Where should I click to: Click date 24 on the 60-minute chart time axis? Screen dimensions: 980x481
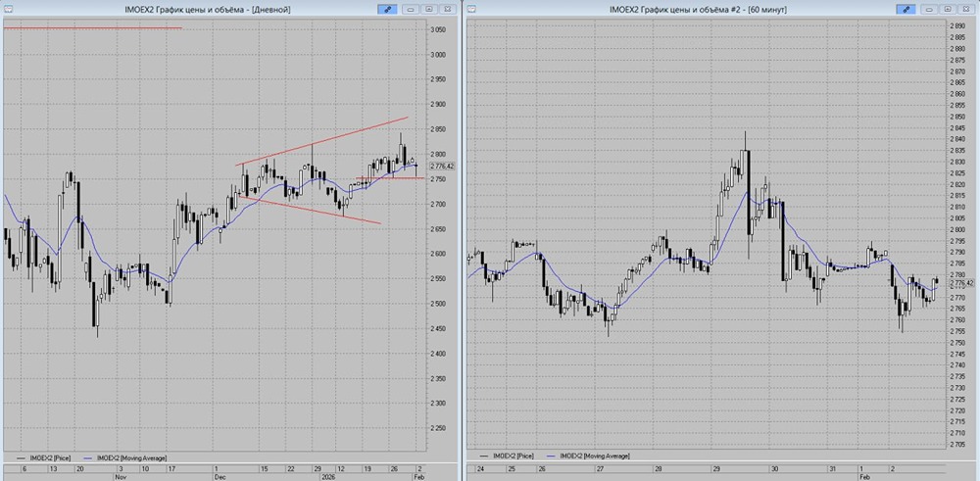point(481,468)
